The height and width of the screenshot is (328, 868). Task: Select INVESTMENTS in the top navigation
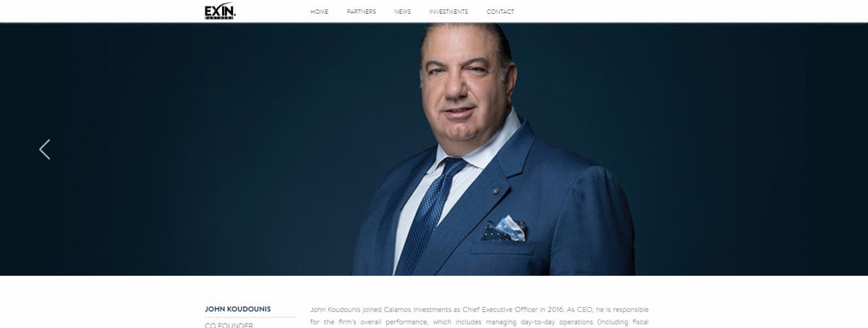pyautogui.click(x=448, y=12)
